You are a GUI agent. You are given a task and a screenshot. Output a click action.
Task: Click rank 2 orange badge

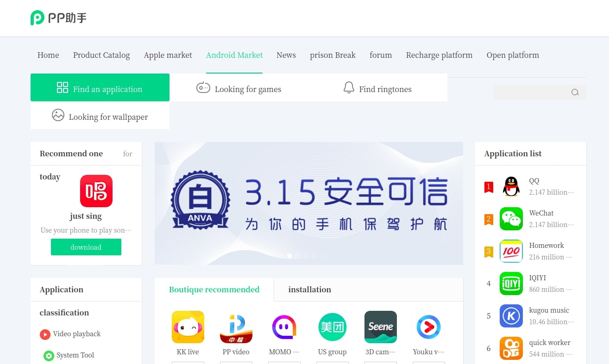click(489, 219)
